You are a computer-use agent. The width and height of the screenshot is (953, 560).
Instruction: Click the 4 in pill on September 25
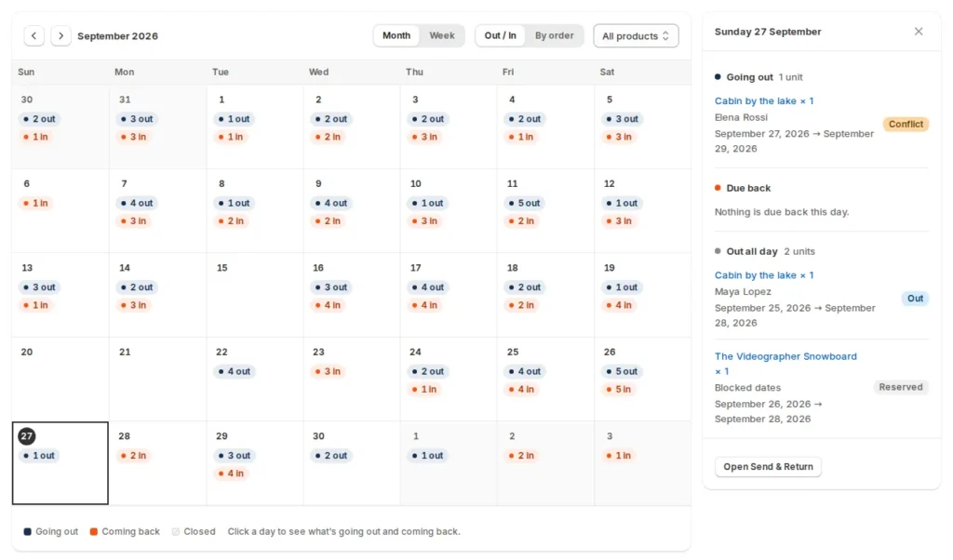521,390
